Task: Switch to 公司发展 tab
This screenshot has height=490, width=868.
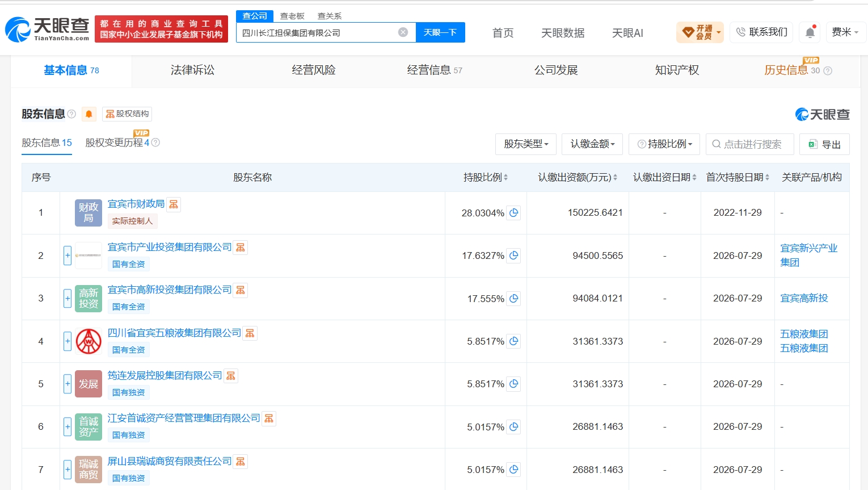Action: 556,70
